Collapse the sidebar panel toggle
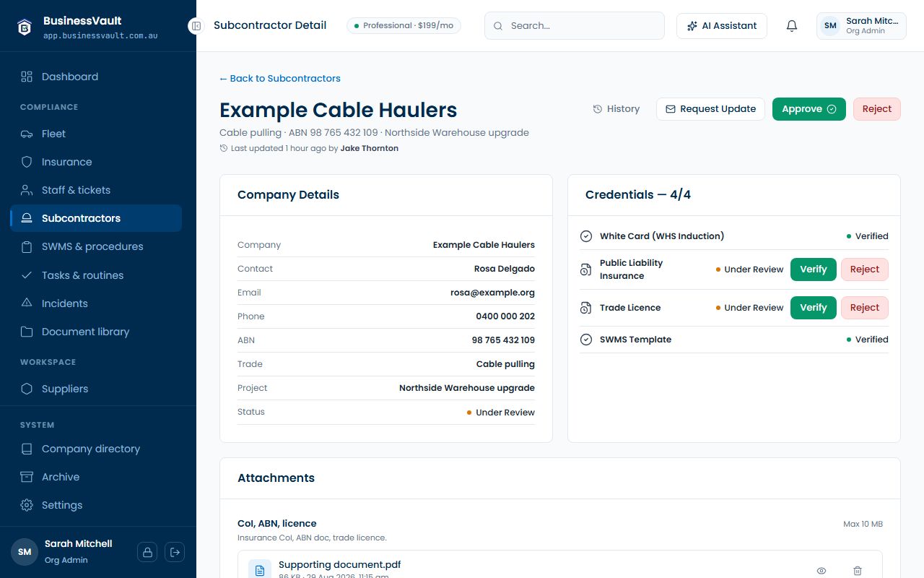Viewport: 924px width, 578px height. point(196,26)
